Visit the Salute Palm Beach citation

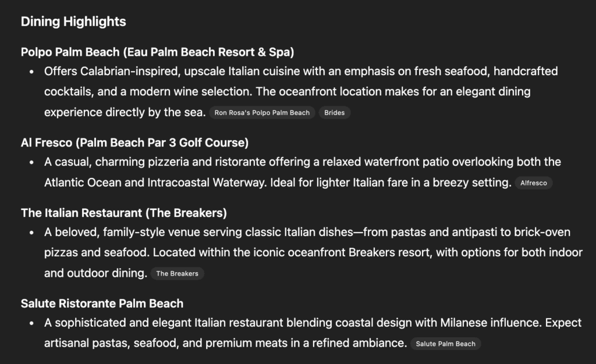[445, 344]
